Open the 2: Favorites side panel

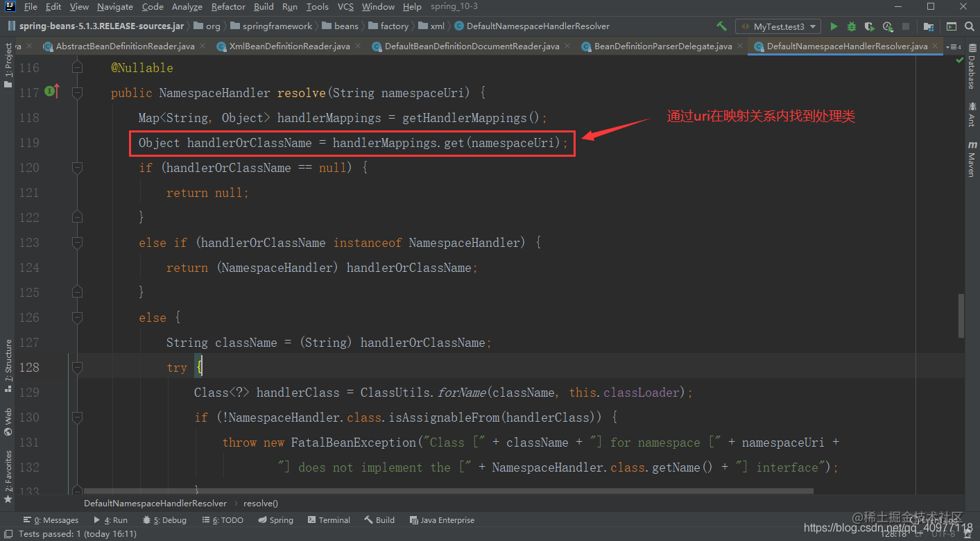pyautogui.click(x=8, y=477)
